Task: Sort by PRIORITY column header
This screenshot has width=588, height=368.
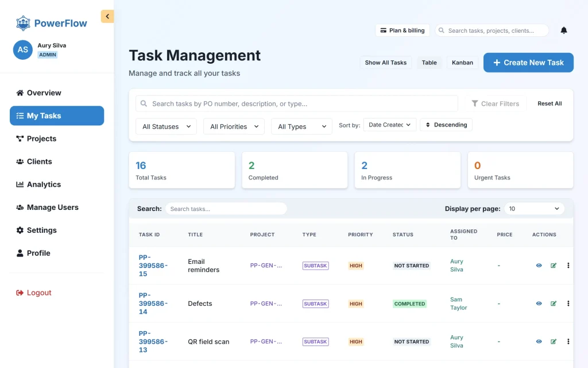Action: point(361,235)
